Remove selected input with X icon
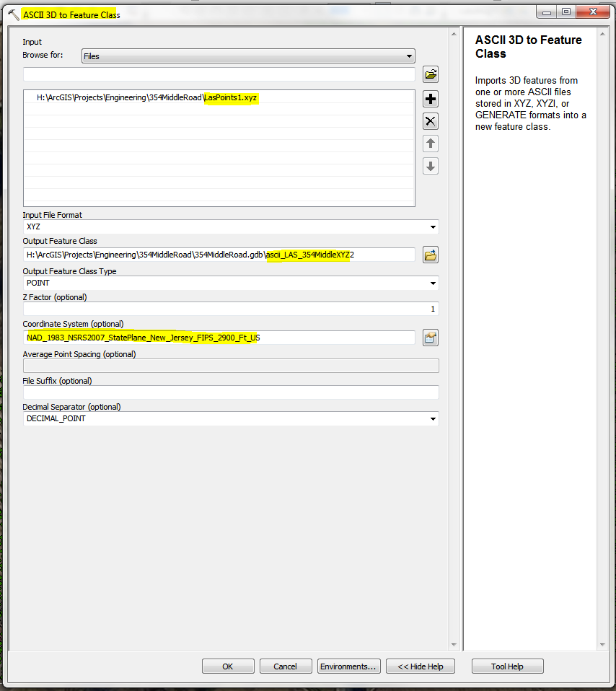The height and width of the screenshot is (691, 616). pos(431,121)
